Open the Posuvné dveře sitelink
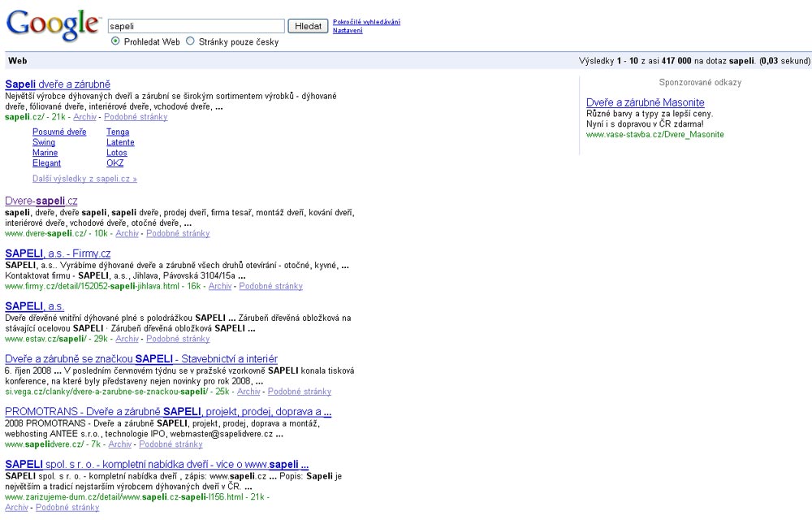The width and height of the screenshot is (812, 520). point(59,132)
